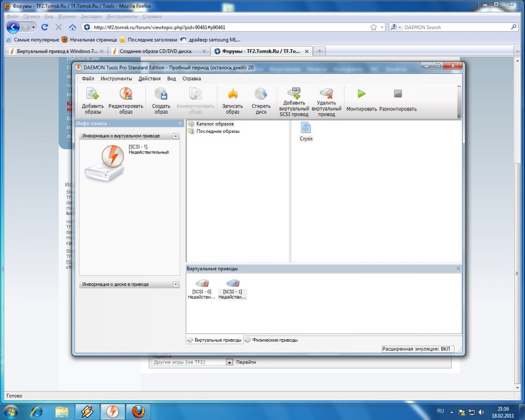This screenshot has height=420, width=525.
Task: Open the Firefox Закладки menu
Action: click(x=91, y=16)
